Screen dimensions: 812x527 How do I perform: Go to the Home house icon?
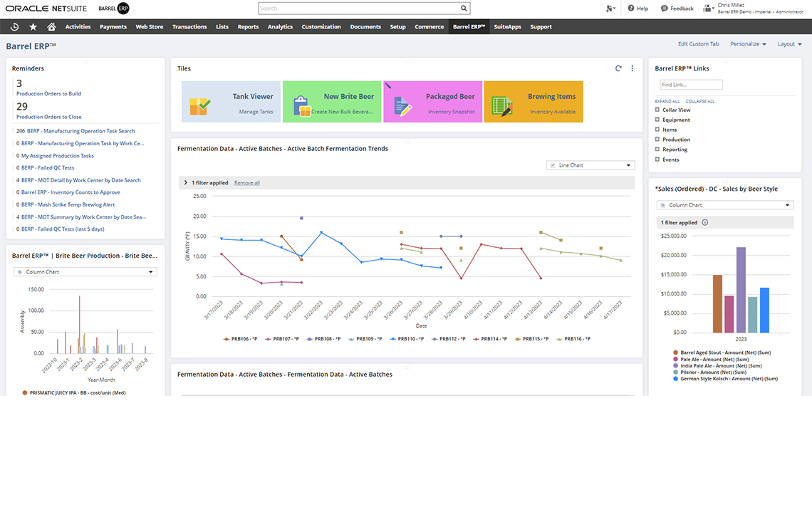pyautogui.click(x=51, y=27)
